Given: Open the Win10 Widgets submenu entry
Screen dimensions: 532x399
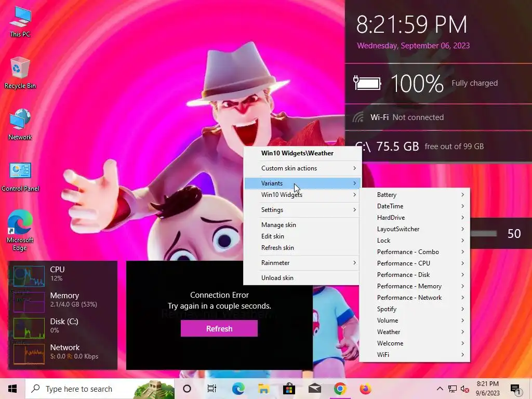Looking at the screenshot, I should pos(302,195).
